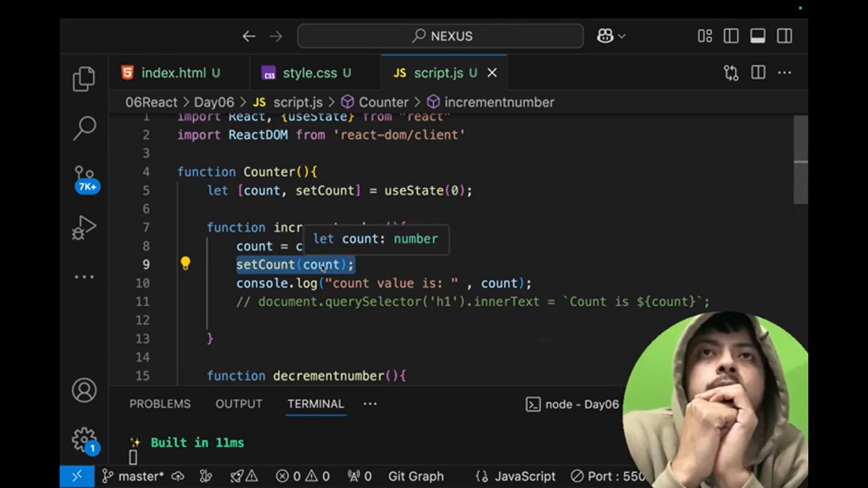Open the incrementnumber symbol breadcrumb

[x=490, y=102]
